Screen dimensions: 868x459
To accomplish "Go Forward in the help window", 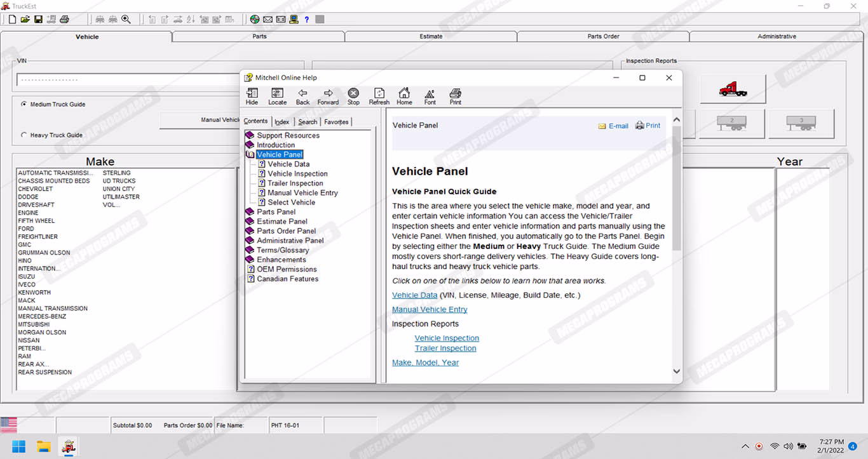I will click(x=328, y=96).
